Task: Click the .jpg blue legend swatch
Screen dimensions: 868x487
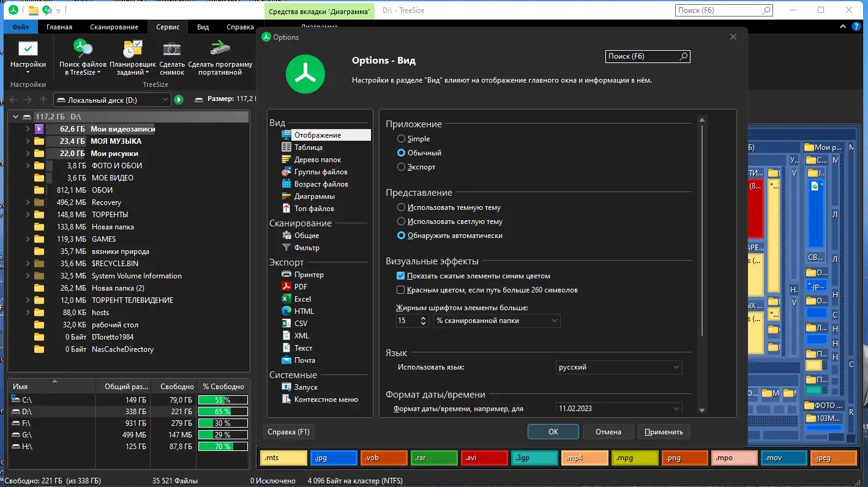Action: pyautogui.click(x=334, y=458)
